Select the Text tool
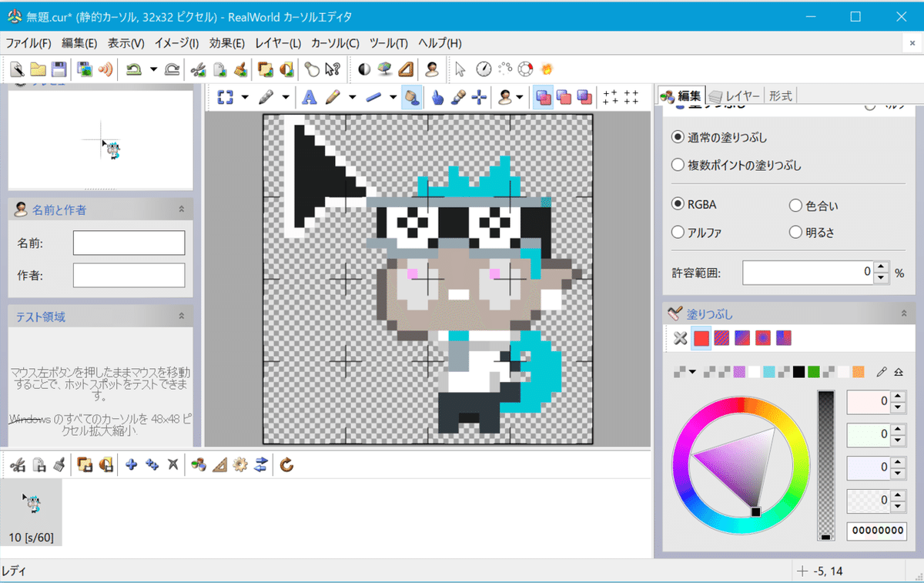This screenshot has height=583, width=924. pos(309,98)
